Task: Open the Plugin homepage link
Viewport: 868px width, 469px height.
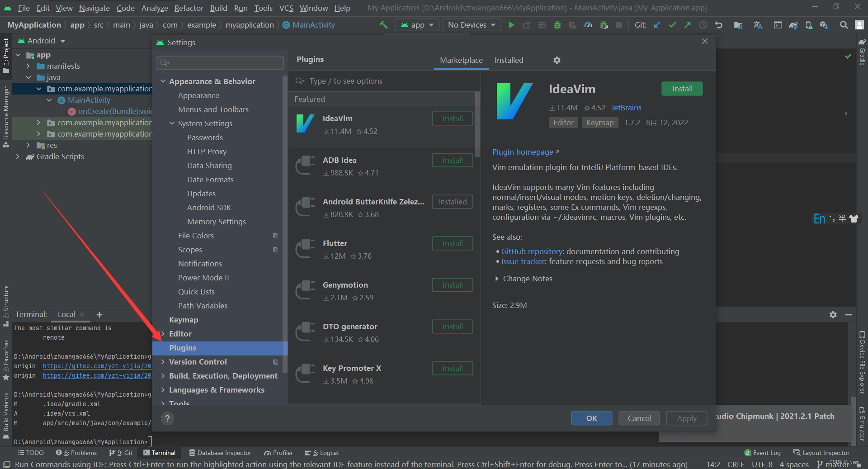Action: tap(525, 152)
